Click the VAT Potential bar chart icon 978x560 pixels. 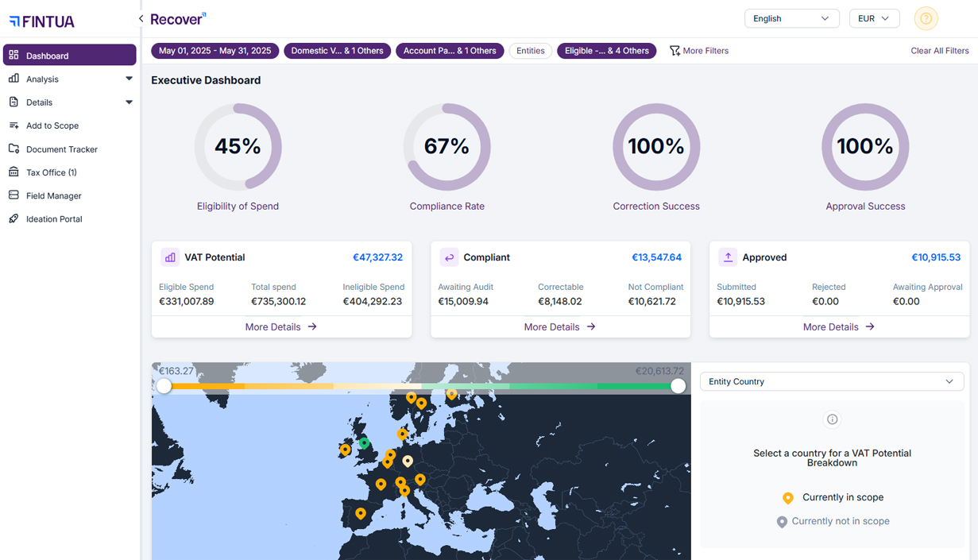click(x=170, y=257)
